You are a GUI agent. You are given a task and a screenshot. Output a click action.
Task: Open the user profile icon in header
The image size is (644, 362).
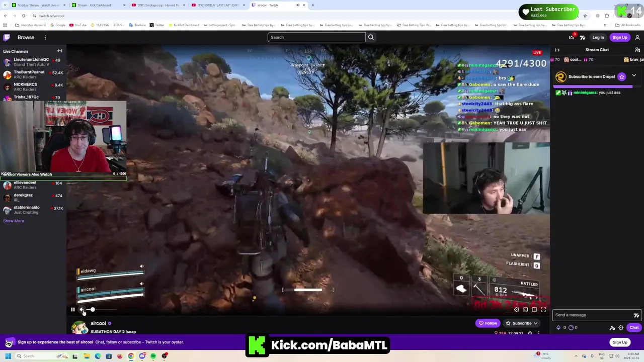pyautogui.click(x=637, y=37)
